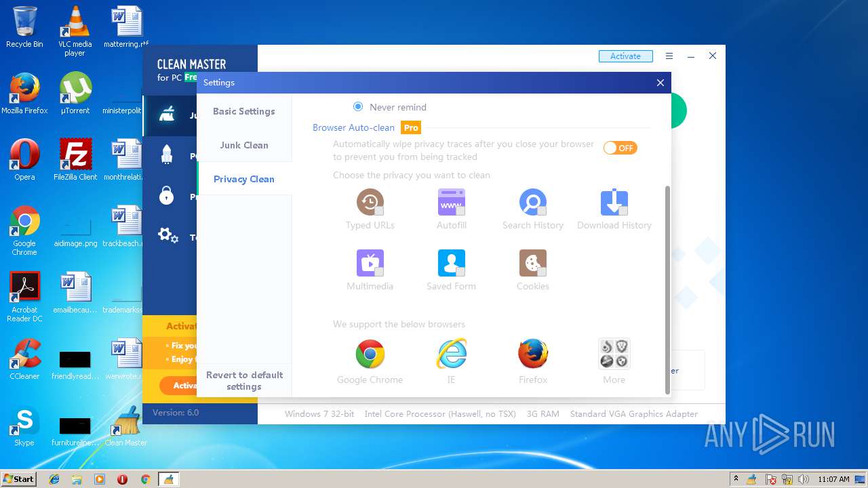This screenshot has width=868, height=488.
Task: Select the Cookies privacy icon
Action: pos(532,263)
